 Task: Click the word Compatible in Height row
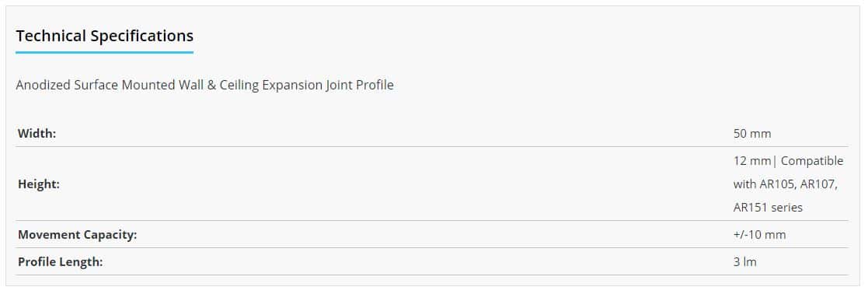click(812, 161)
